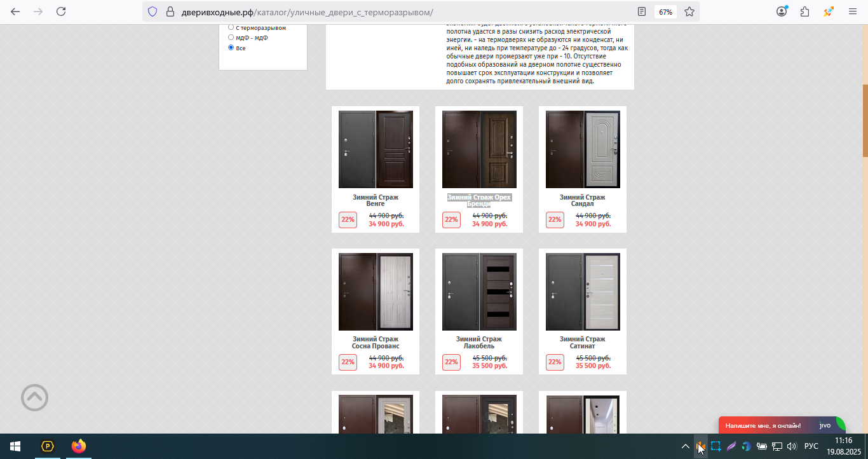The width and height of the screenshot is (868, 459).
Task: Open the Firefox hamburger menu
Action: tap(852, 11)
